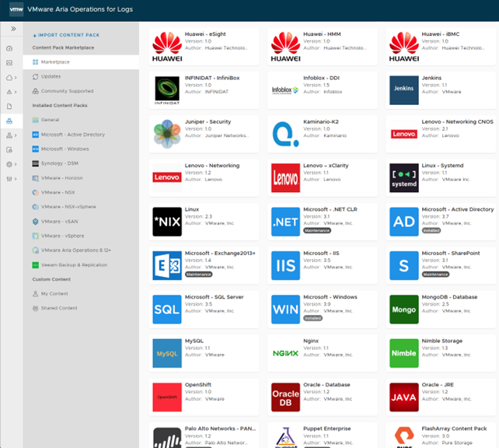This screenshot has width=499, height=448.
Task: Open the Jenkins pack icon
Action: coord(404,90)
